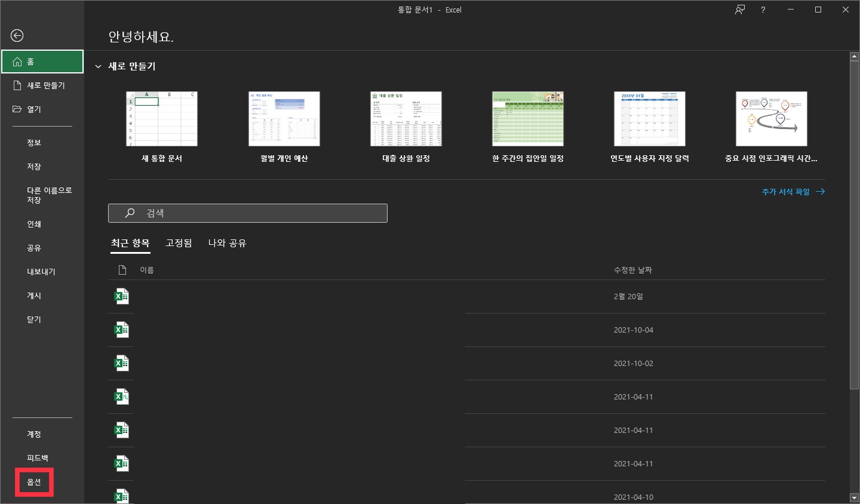Viewport: 860px width, 504px height.
Task: Click the Excel file icon dated 2월 20일
Action: coord(121,296)
